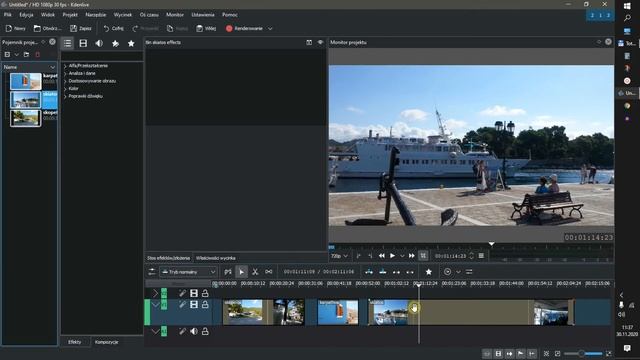Viewport: 640px width, 360px height.
Task: Expand Alfa/Przekształcenie effects category
Action: click(x=65, y=66)
